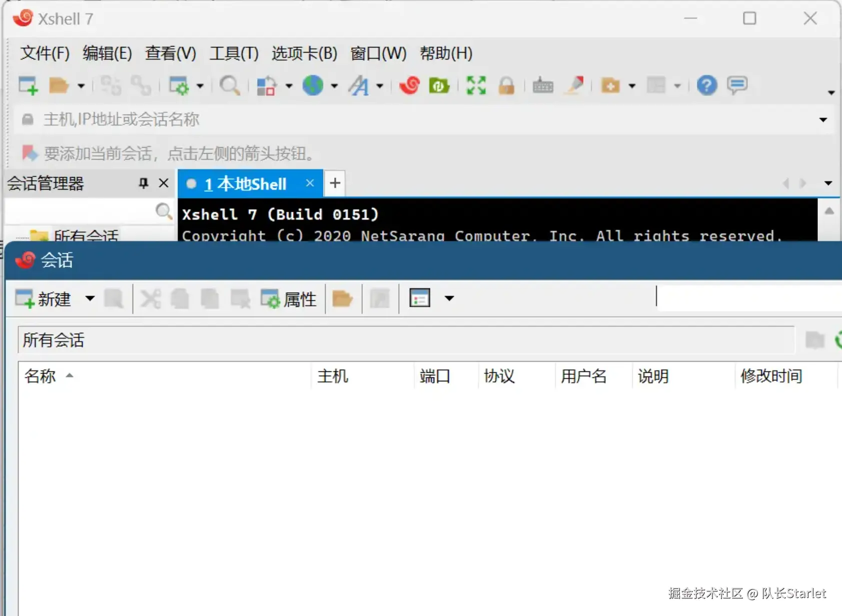This screenshot has height=616, width=842.
Task: Expand the view mode dropdown arrow in 会话 dialog
Action: [x=449, y=299]
